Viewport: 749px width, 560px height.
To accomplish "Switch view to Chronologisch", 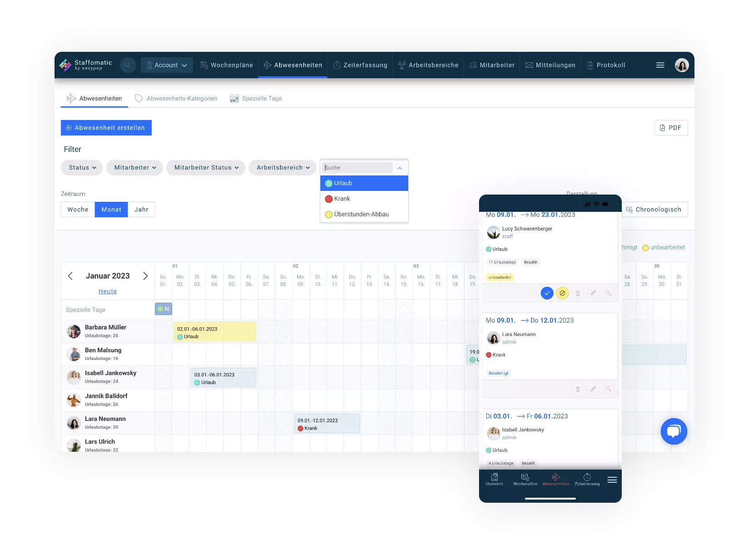I will (x=654, y=210).
